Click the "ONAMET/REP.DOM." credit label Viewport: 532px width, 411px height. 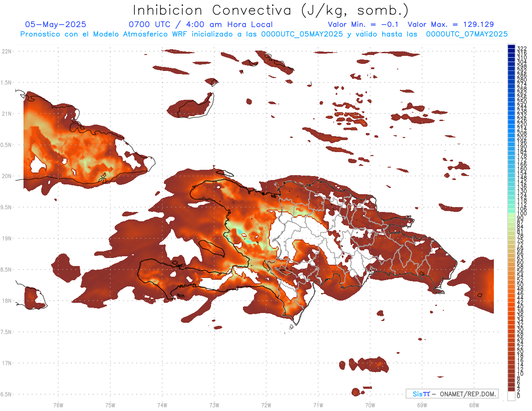467,394
